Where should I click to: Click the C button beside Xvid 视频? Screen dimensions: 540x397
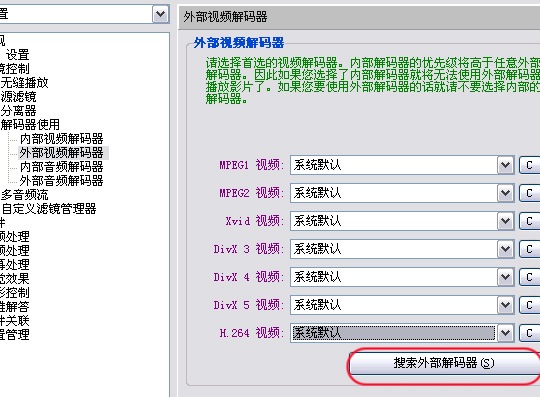tap(530, 221)
